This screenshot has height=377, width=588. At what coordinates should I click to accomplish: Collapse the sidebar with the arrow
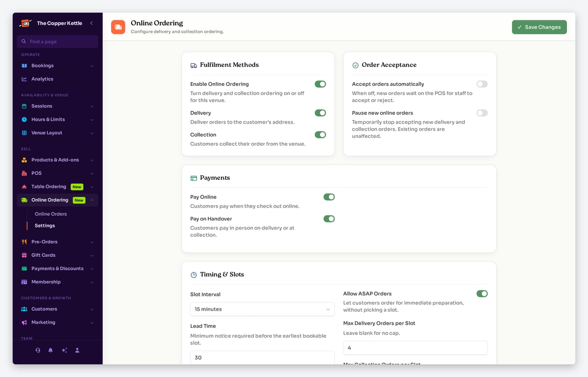tap(91, 23)
